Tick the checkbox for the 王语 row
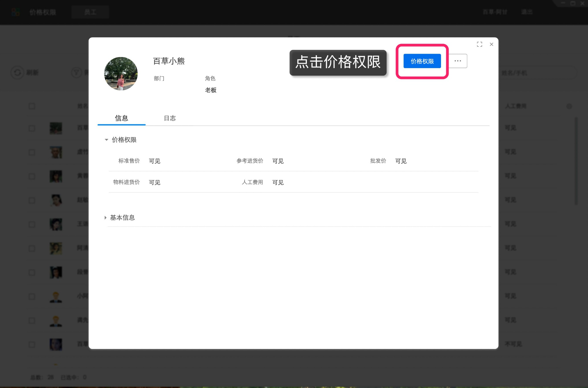 (x=32, y=224)
